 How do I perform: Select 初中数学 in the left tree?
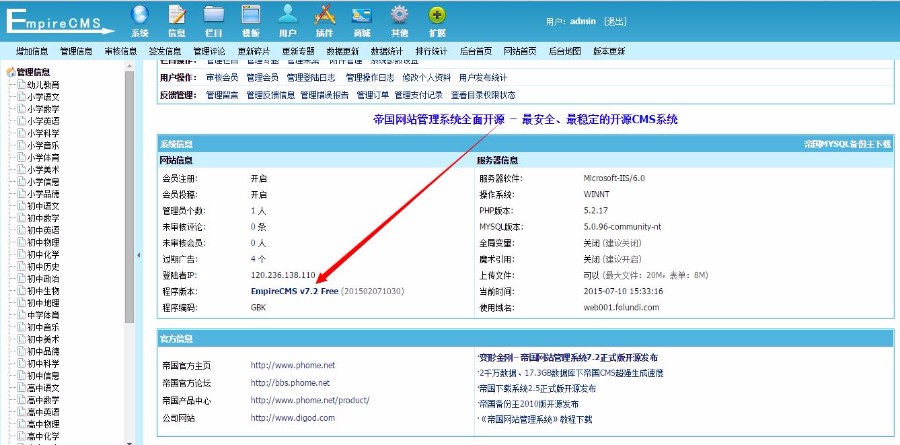[43, 218]
